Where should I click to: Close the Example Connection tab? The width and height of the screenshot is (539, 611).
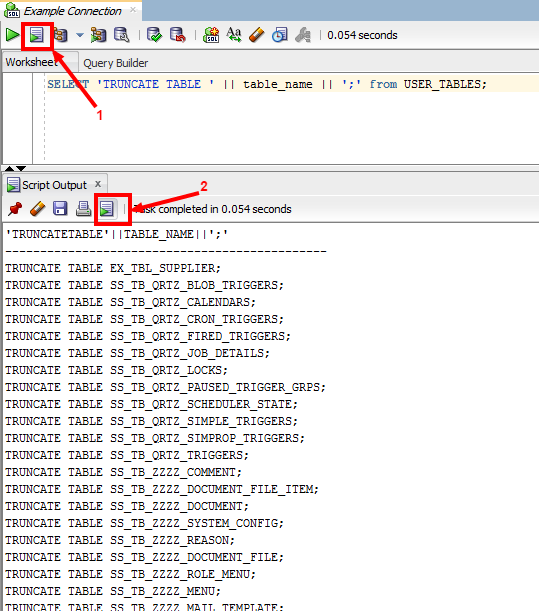tap(133, 9)
